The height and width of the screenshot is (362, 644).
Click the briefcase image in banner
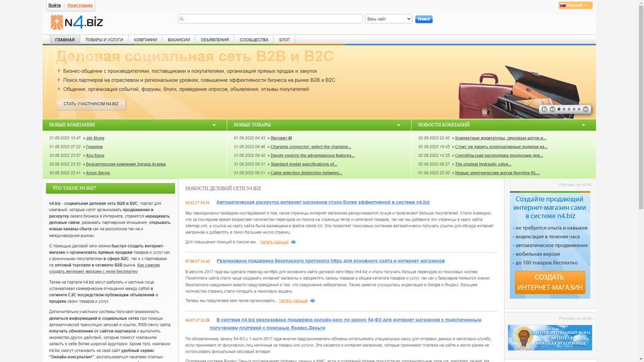(x=519, y=93)
